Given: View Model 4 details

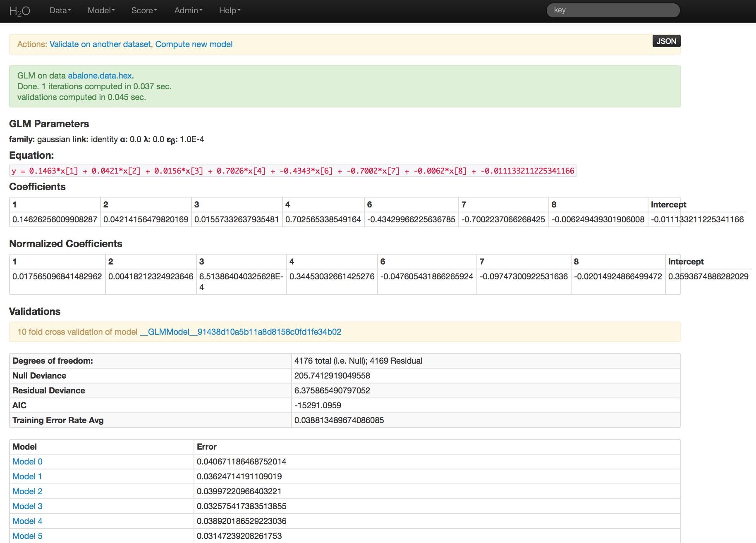Looking at the screenshot, I should click(x=27, y=521).
